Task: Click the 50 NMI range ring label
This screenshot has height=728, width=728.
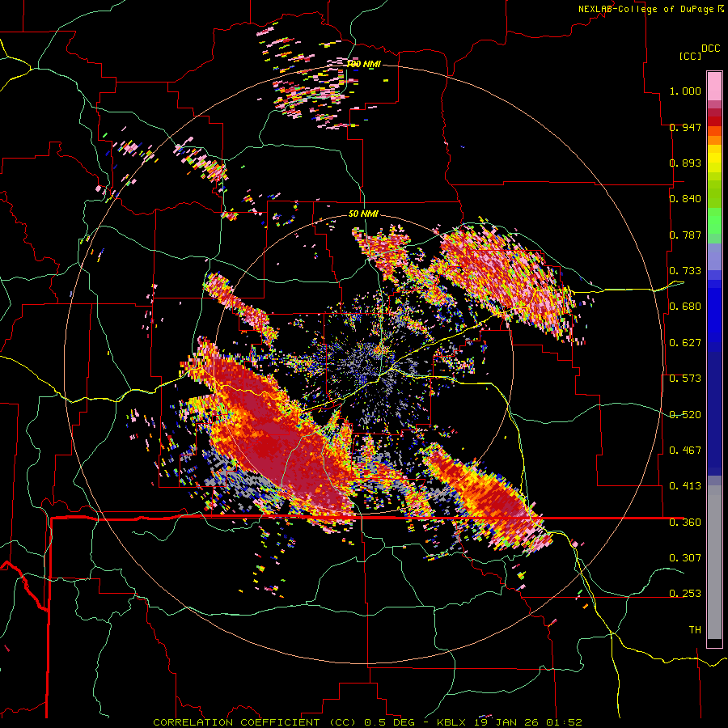Action: pos(363,214)
